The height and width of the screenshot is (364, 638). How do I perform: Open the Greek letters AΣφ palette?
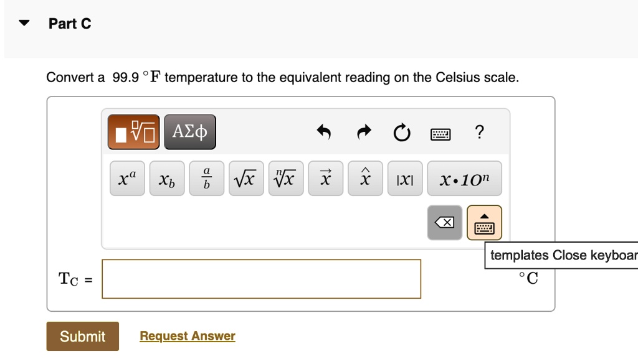(x=189, y=131)
